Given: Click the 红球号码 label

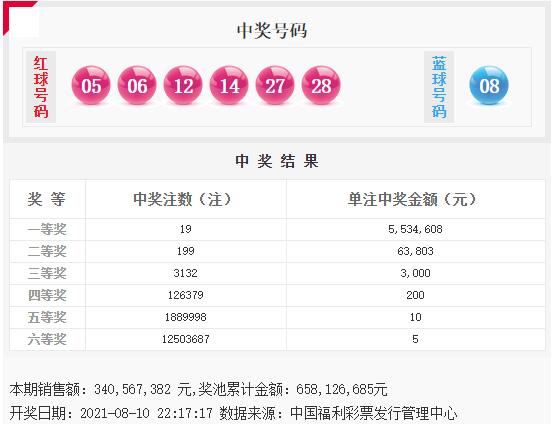Looking at the screenshot, I should click(41, 87).
